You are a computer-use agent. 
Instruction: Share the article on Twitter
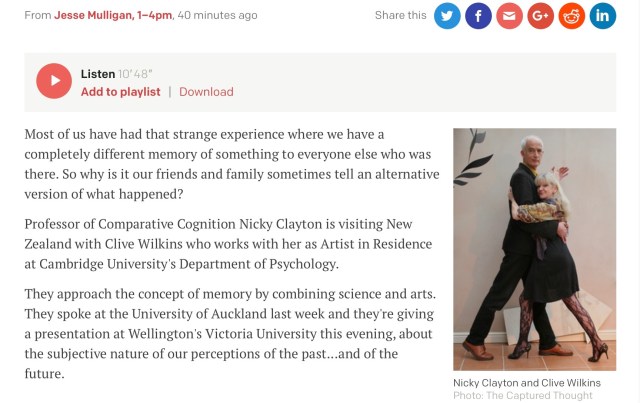click(x=447, y=15)
